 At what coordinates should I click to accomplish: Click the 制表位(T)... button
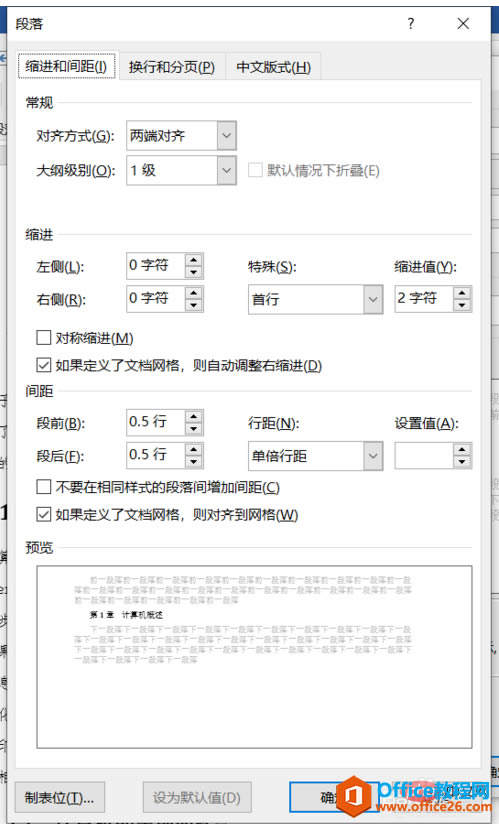tap(59, 797)
